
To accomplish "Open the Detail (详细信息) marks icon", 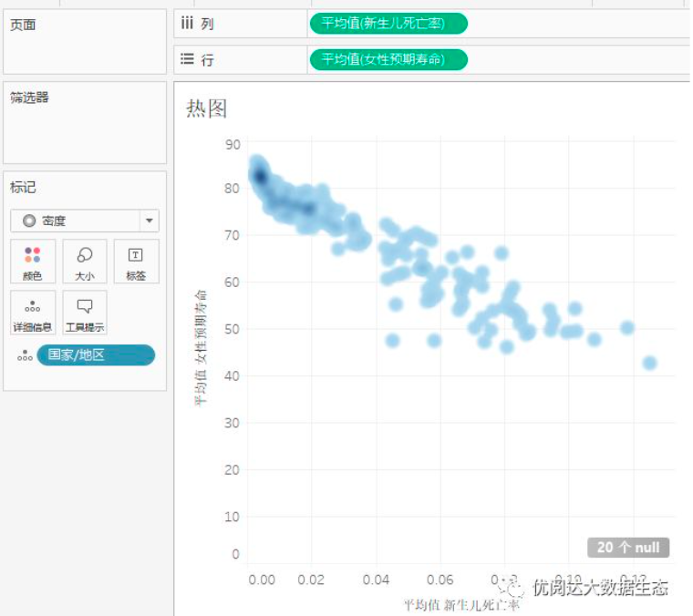I will click(x=33, y=313).
